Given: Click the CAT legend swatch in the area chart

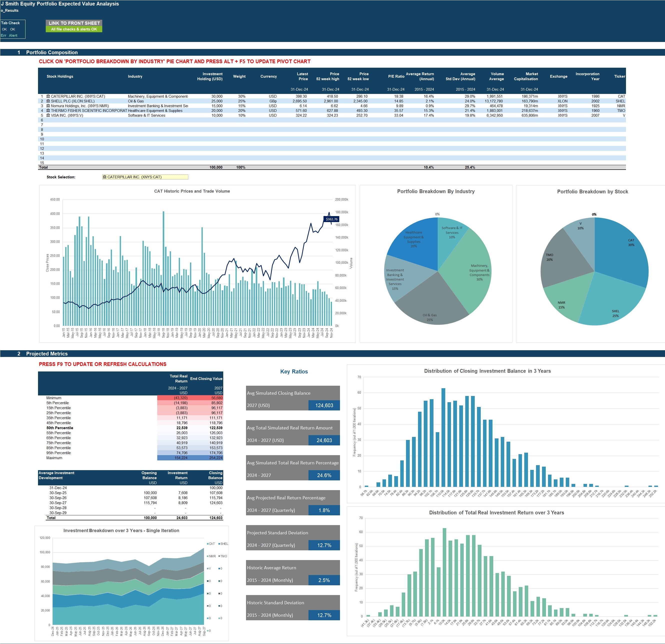Looking at the screenshot, I should point(208,544).
